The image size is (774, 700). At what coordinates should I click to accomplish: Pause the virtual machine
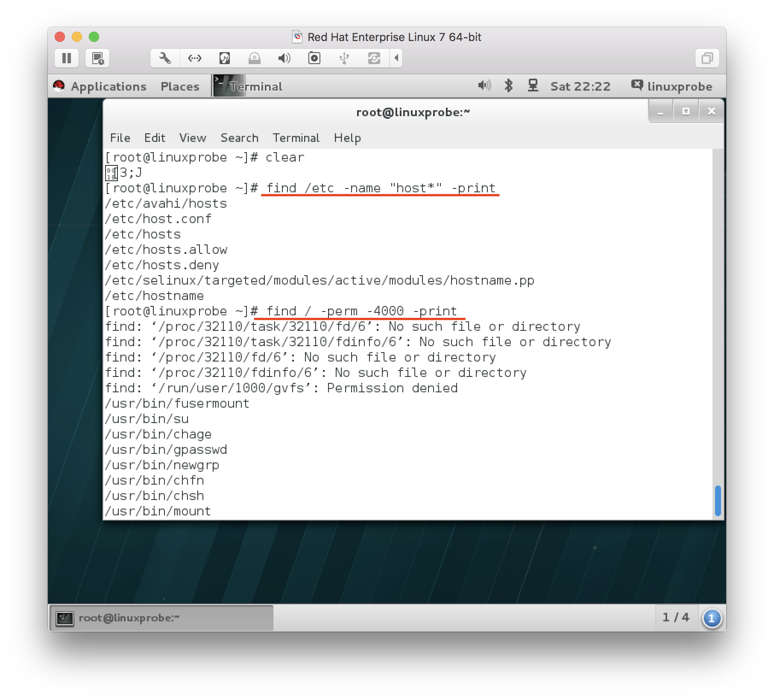(67, 58)
